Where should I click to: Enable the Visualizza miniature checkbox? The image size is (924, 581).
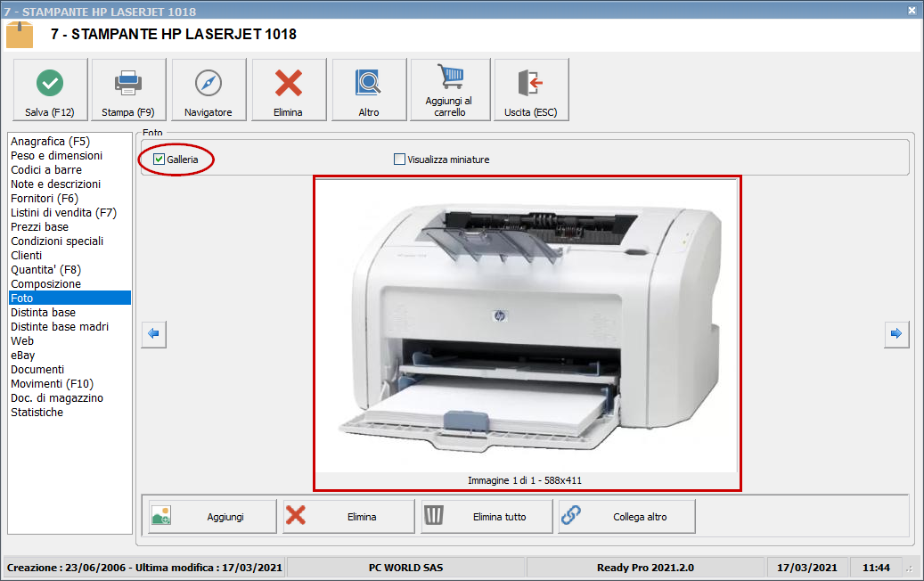(x=399, y=160)
